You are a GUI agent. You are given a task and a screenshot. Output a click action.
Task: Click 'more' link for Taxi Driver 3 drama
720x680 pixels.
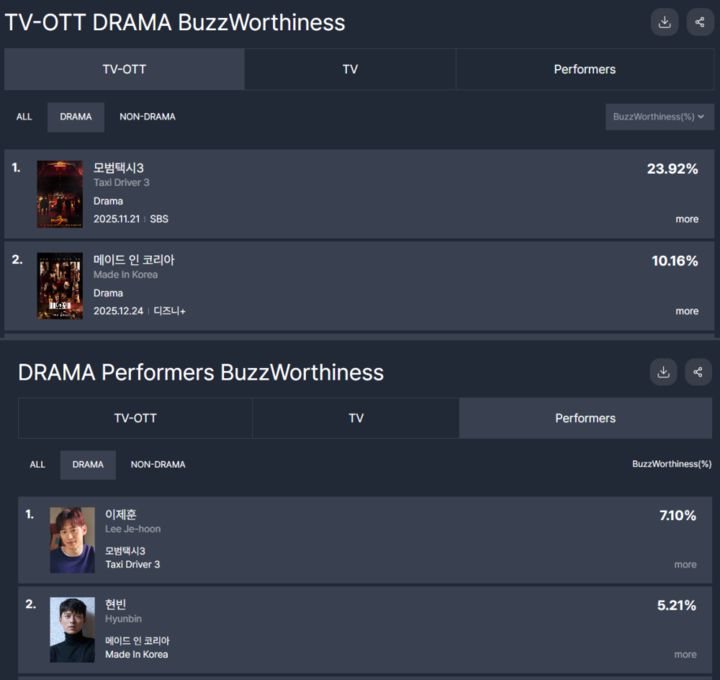(687, 219)
